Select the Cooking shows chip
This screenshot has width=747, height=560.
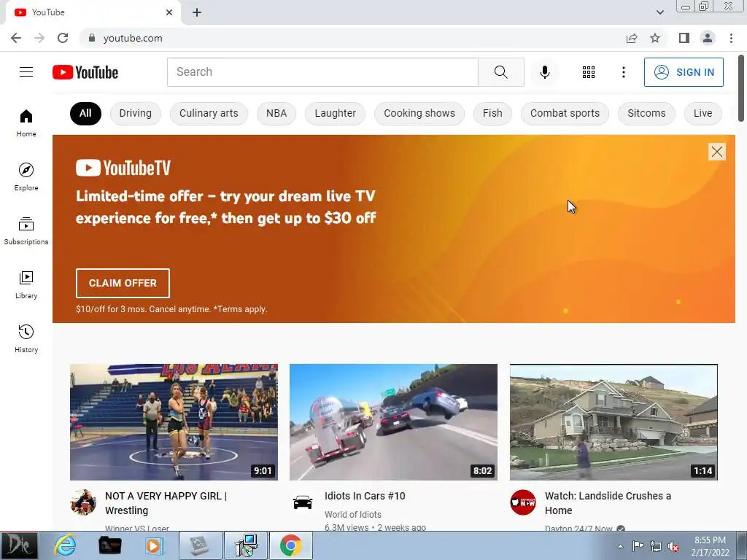[419, 113]
